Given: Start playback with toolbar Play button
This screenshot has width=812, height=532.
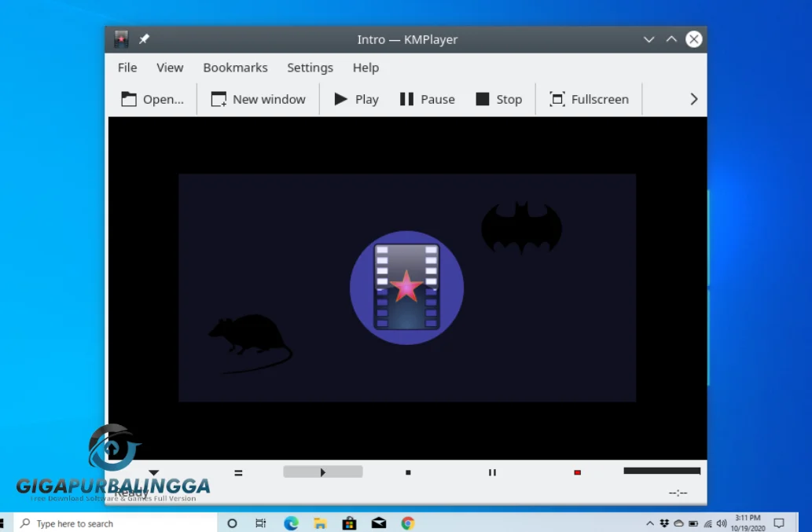Looking at the screenshot, I should (x=356, y=99).
